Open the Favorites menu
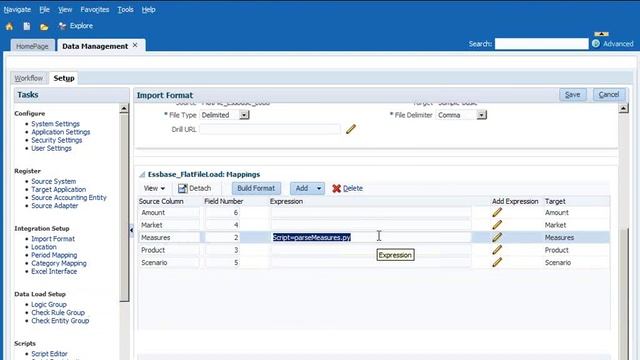The height and width of the screenshot is (360, 640). click(95, 9)
